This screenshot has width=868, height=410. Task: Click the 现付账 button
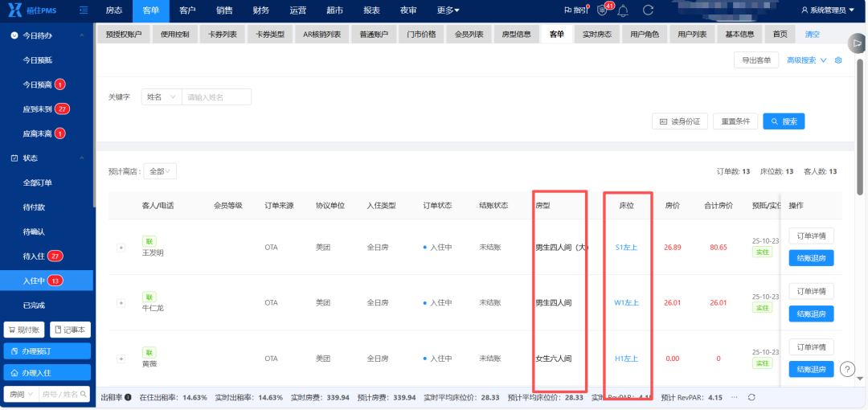[24, 330]
